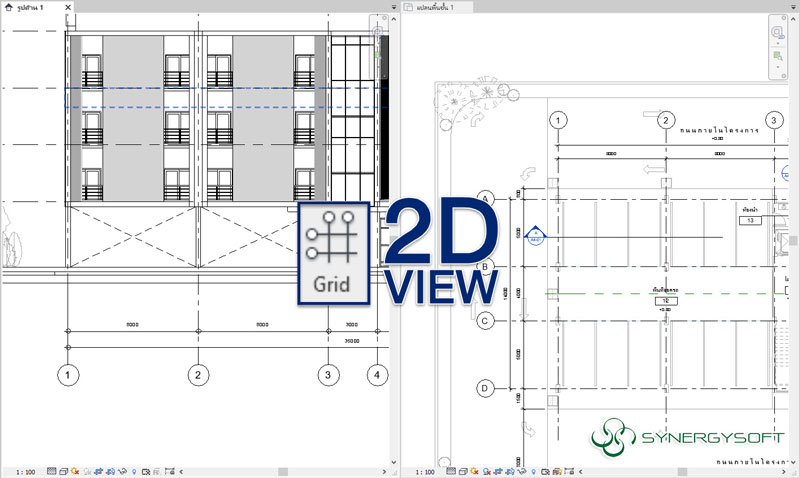Select room tag 12 in floor plan
Viewport: 800px width, 478px height.
[x=666, y=301]
